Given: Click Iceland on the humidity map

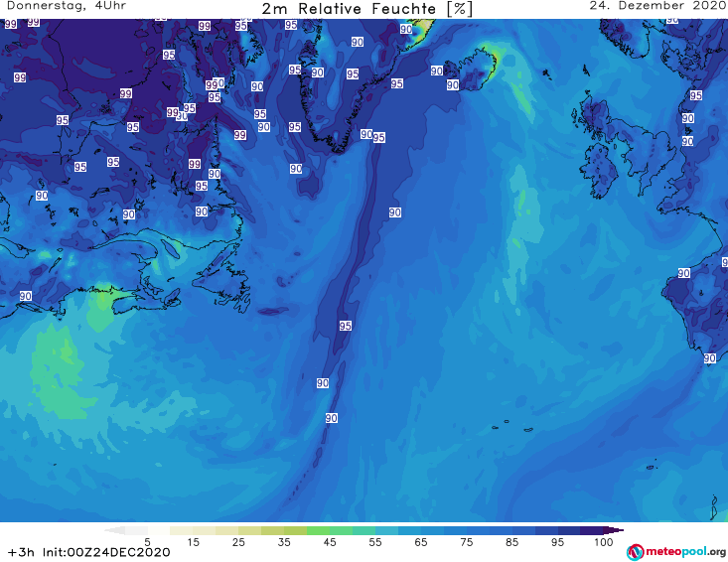Looking at the screenshot, I should [471, 69].
